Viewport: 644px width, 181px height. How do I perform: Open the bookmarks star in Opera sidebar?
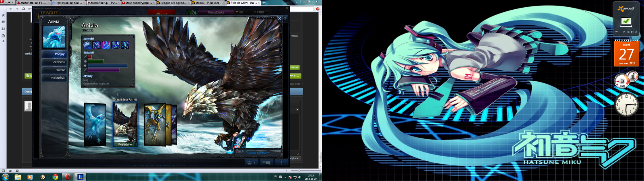3,15
